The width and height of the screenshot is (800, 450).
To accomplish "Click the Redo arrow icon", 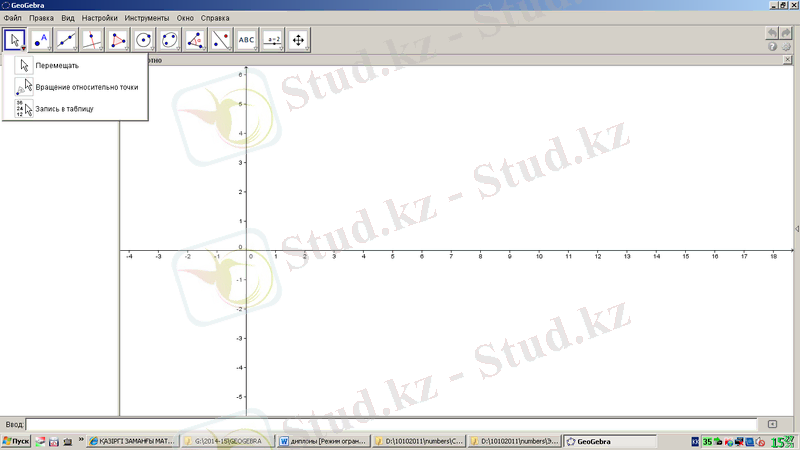I will [786, 33].
